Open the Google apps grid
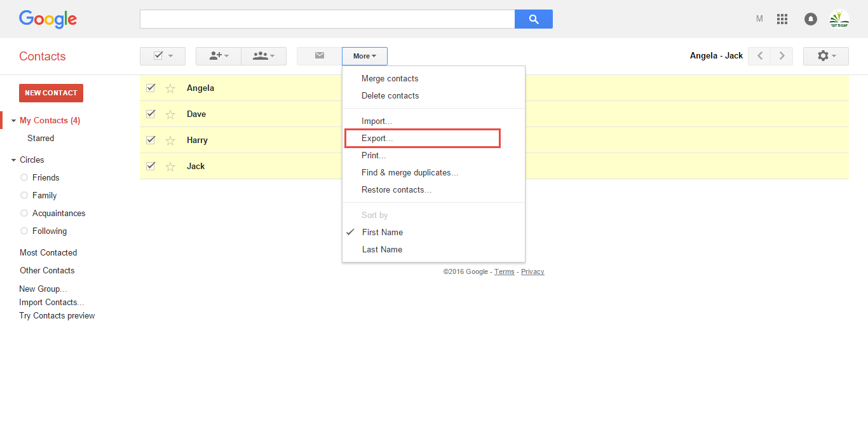This screenshot has height=424, width=868. (x=782, y=19)
